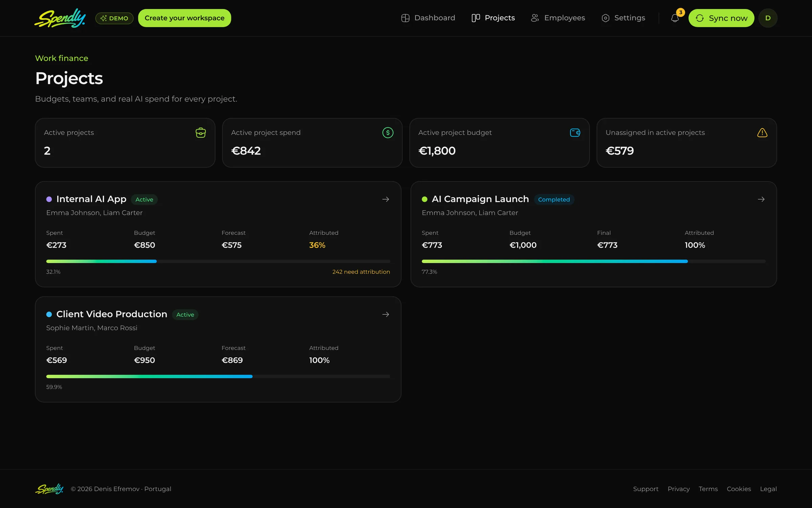The width and height of the screenshot is (812, 508).
Task: Click the €579 unassigned amount
Action: click(x=619, y=151)
